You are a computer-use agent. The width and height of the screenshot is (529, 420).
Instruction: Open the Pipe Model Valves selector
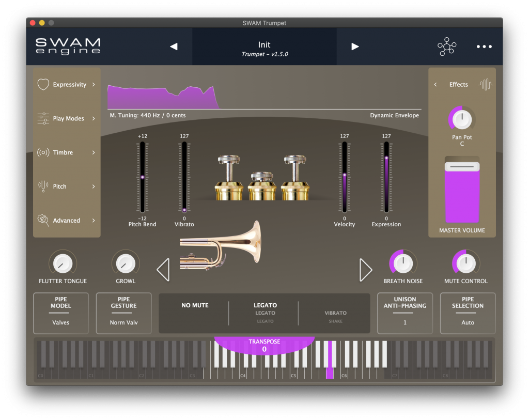pyautogui.click(x=61, y=313)
